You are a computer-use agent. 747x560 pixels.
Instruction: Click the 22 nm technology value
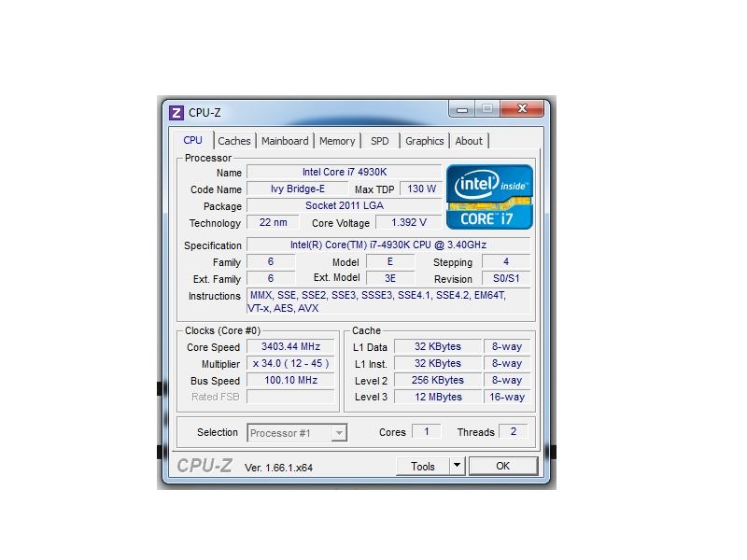273,222
